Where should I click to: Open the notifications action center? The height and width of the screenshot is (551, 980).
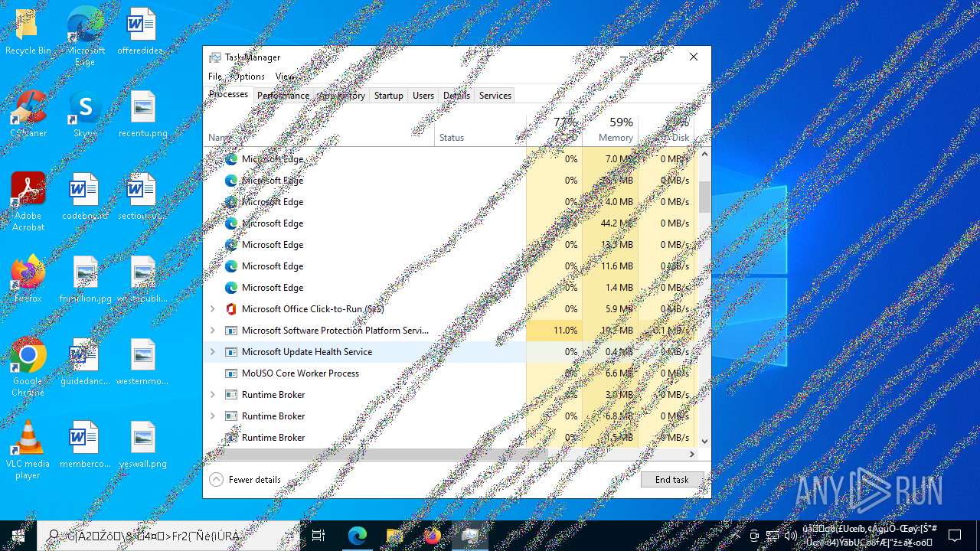[955, 536]
